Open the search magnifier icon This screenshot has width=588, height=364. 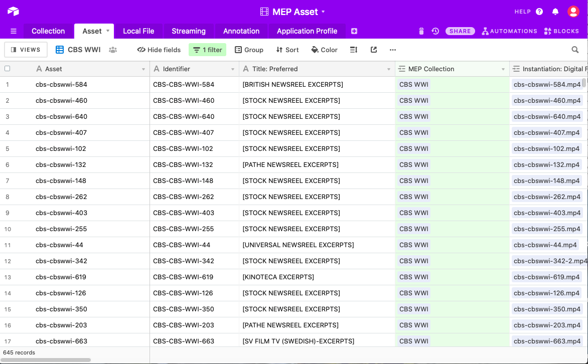575,50
